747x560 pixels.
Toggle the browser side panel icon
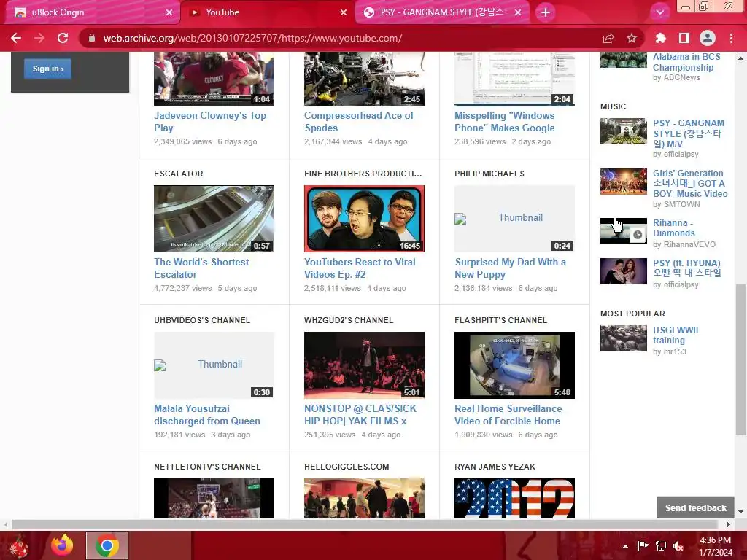click(x=684, y=38)
